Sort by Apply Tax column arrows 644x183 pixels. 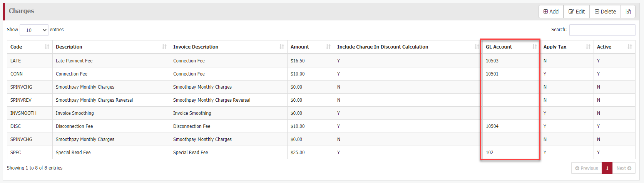click(588, 47)
